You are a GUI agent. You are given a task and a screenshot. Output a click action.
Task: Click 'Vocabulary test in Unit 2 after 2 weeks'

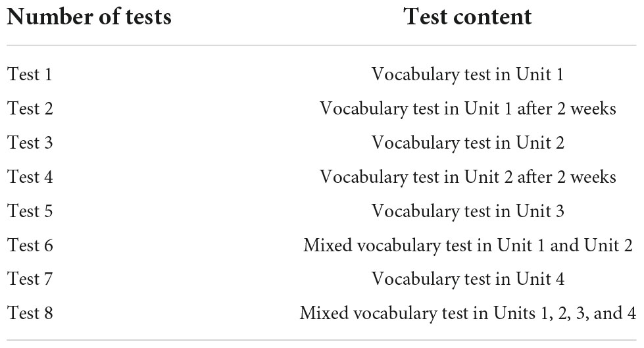click(468, 177)
